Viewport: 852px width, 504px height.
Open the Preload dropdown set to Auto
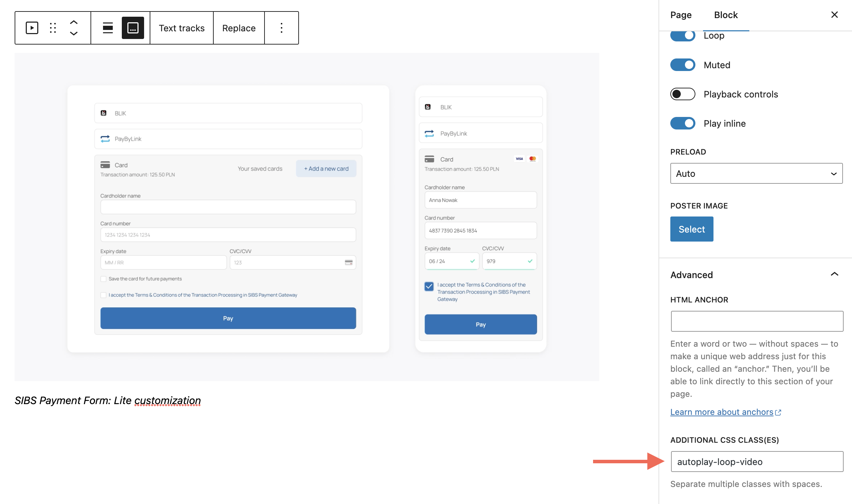757,173
